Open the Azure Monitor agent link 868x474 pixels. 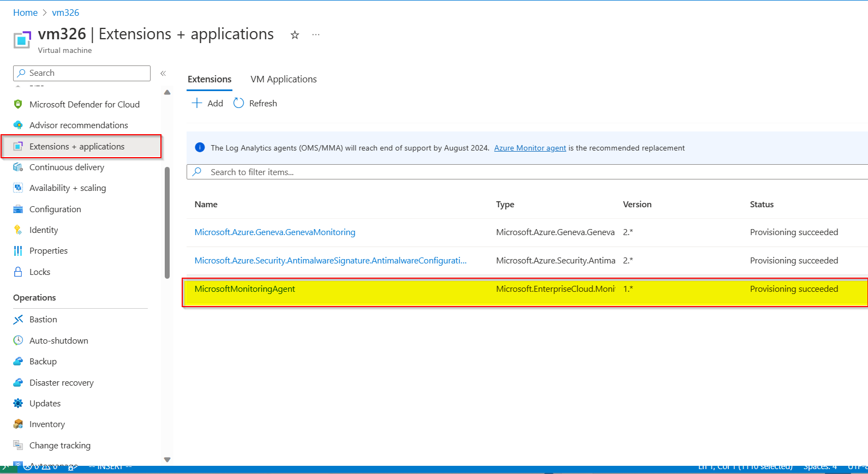click(x=530, y=148)
